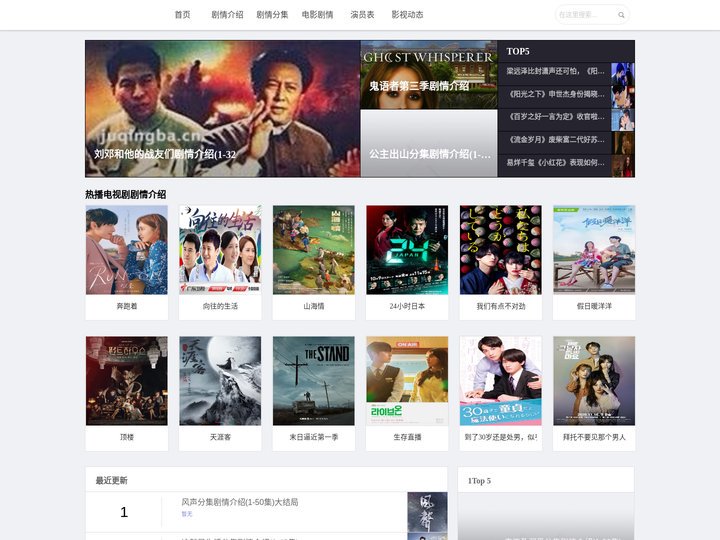
Task: Open the 剧情分集 nav item
Action: click(x=272, y=15)
